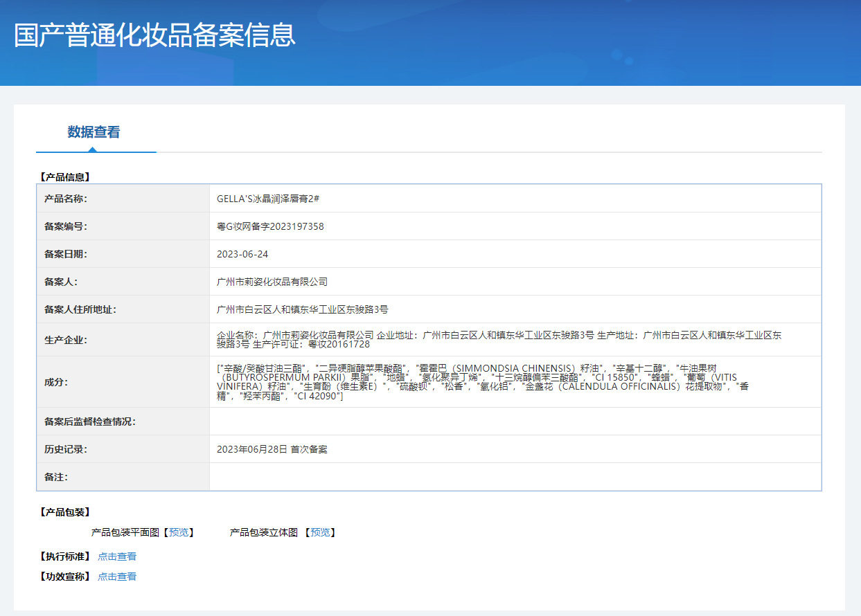Click the 备注 label cell
861x616 pixels.
[123, 477]
